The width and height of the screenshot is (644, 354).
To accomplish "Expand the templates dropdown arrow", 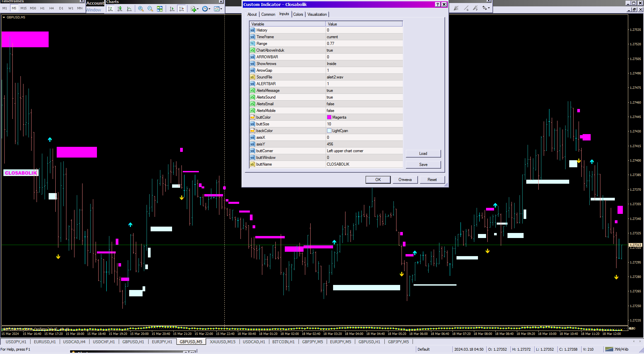I will [221, 9].
